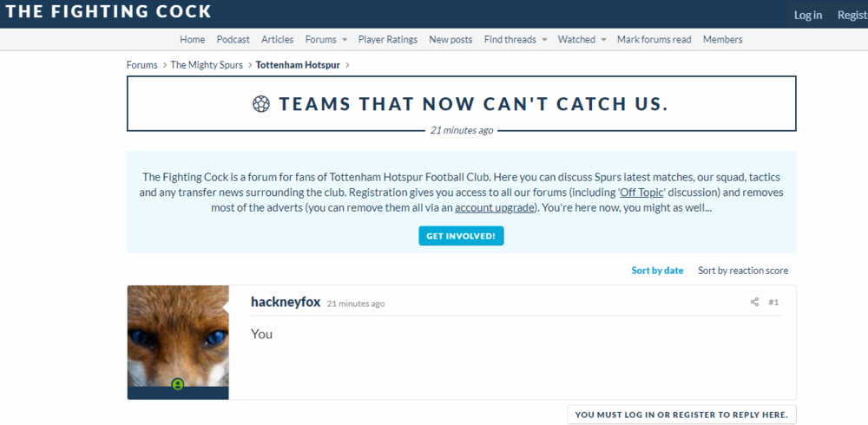868x425 pixels.
Task: Open The Fighting Cock site logo
Action: [x=108, y=11]
